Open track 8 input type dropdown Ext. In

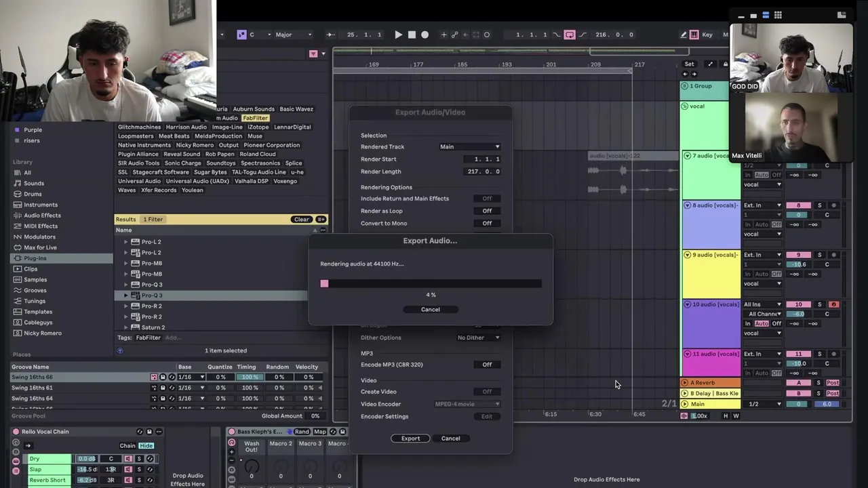762,205
